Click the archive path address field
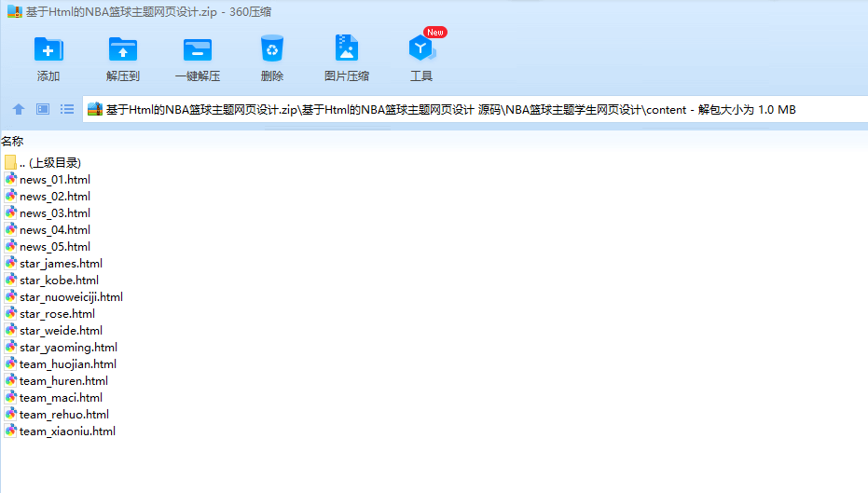 point(475,110)
